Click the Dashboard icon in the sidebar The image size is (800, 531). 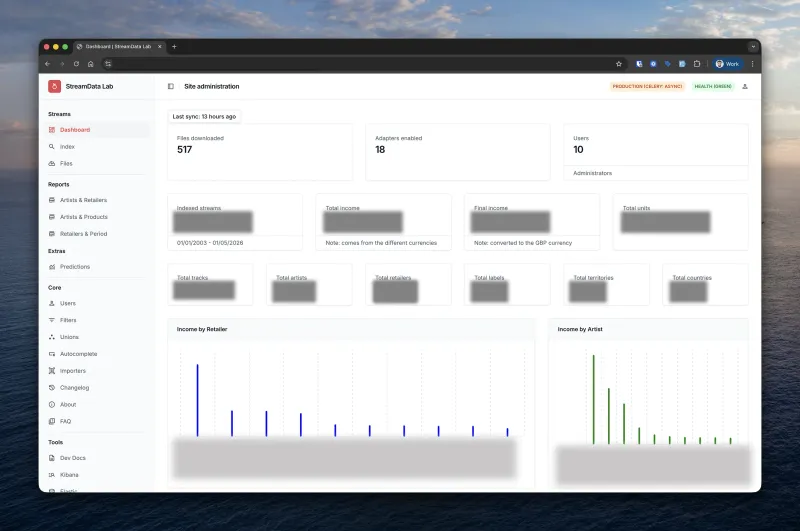tap(52, 130)
